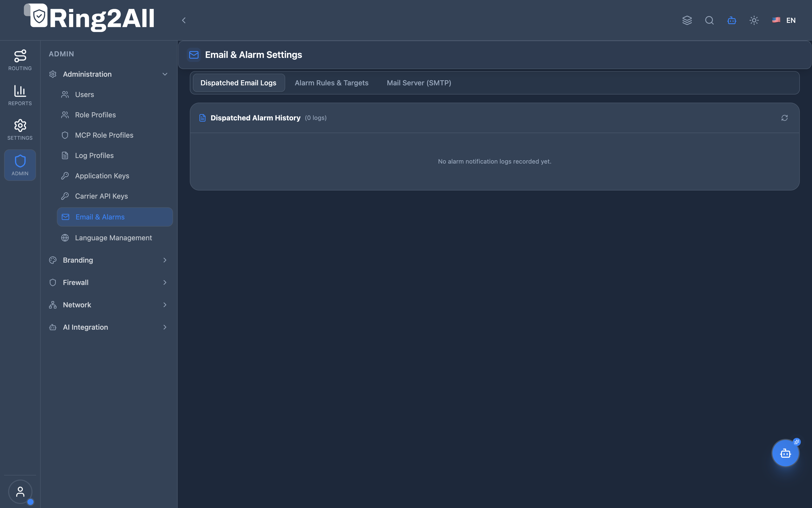Click the US flag icon
Screen dimensions: 812x508
pos(776,20)
